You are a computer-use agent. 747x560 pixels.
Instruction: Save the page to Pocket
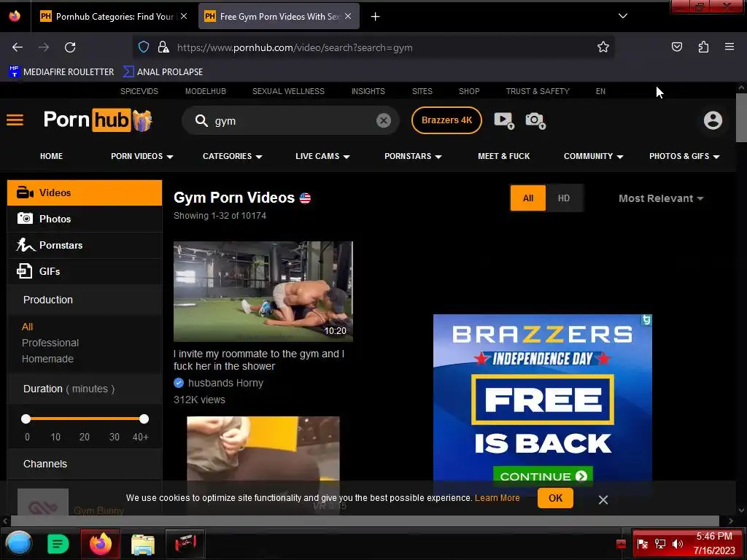pos(676,47)
